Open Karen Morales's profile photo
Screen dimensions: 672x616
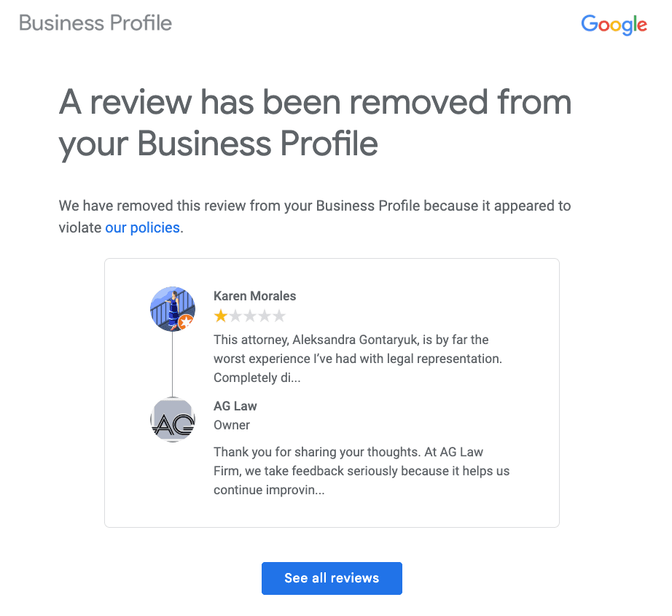click(x=170, y=306)
